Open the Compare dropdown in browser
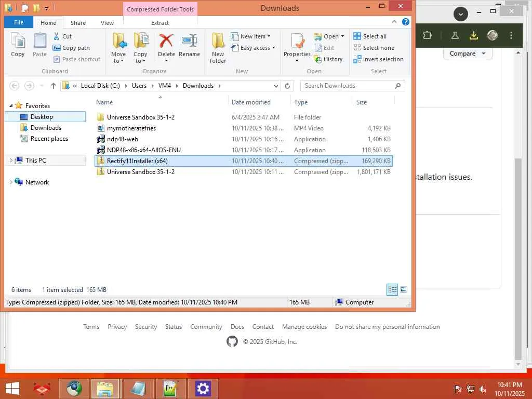 pos(468,54)
